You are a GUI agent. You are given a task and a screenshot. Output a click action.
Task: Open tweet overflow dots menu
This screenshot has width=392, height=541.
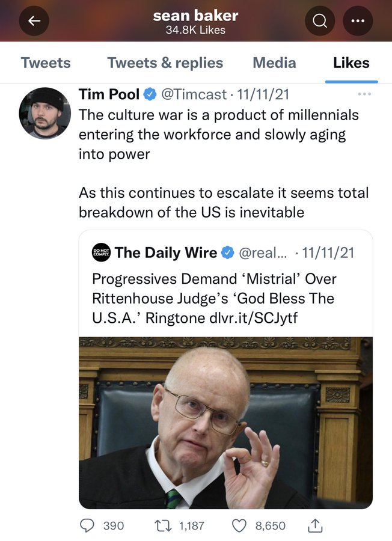point(364,94)
